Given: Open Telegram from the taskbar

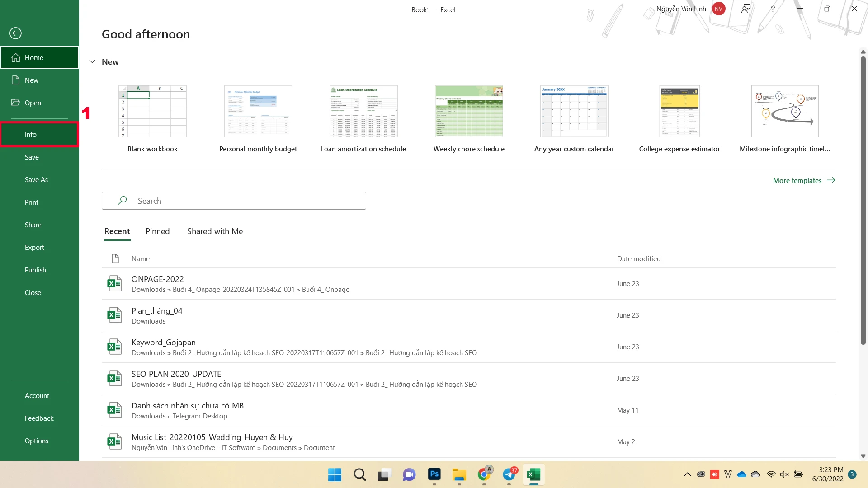Looking at the screenshot, I should (509, 474).
